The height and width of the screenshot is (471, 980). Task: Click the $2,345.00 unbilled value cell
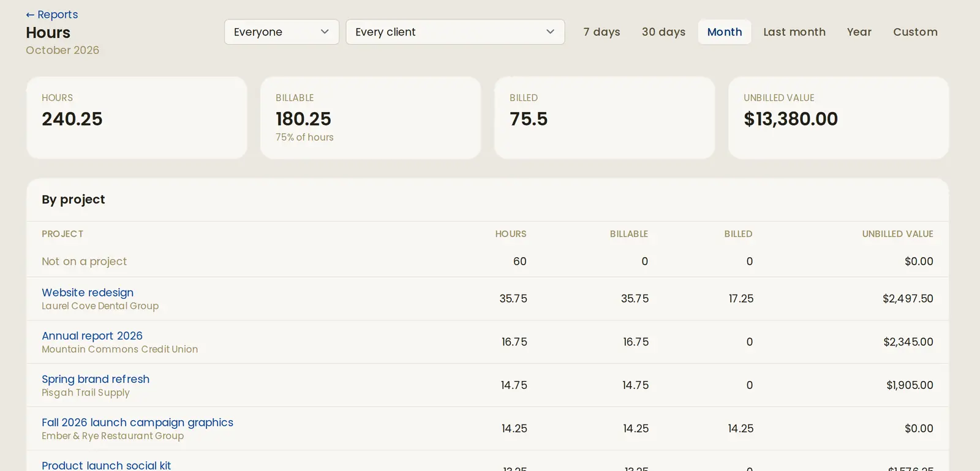pyautogui.click(x=908, y=342)
